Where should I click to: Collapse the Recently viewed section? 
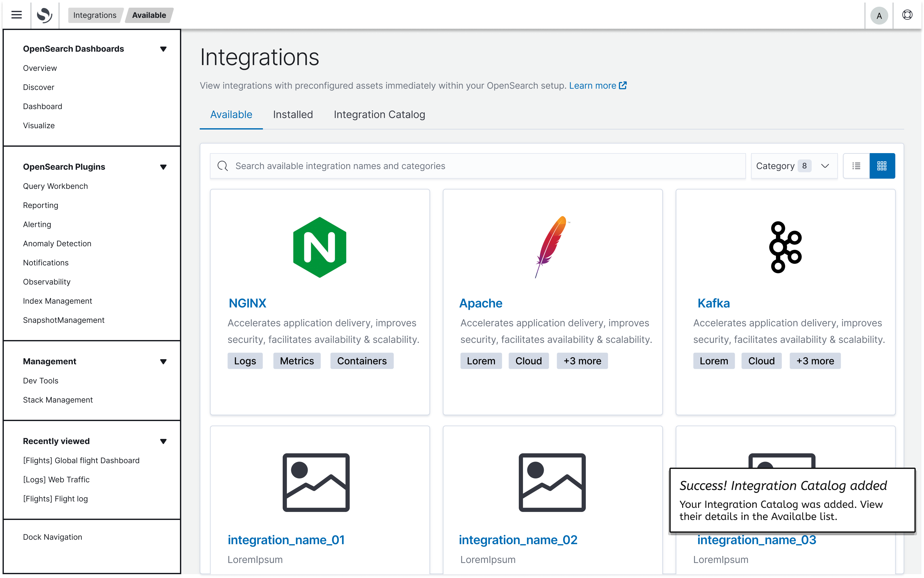pos(164,441)
